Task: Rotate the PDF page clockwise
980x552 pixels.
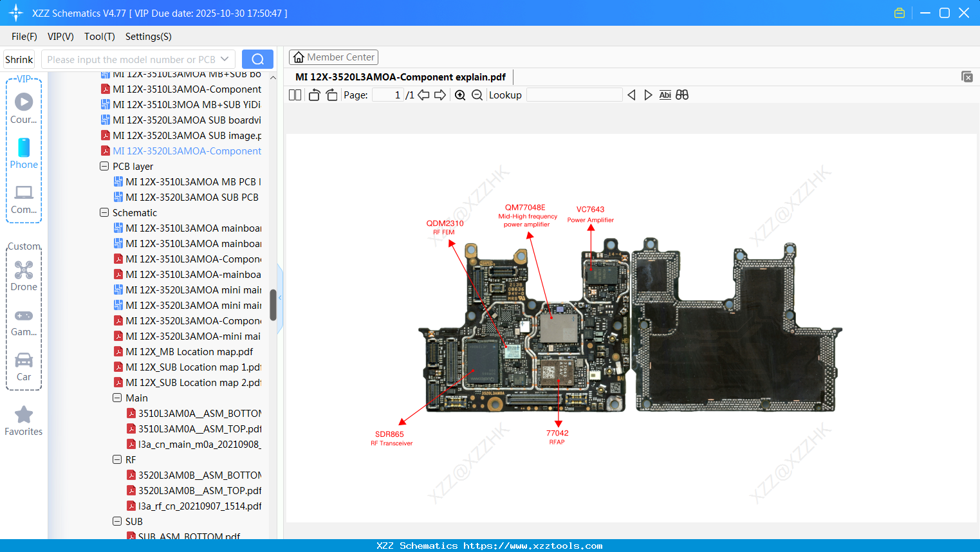Action: coord(331,95)
